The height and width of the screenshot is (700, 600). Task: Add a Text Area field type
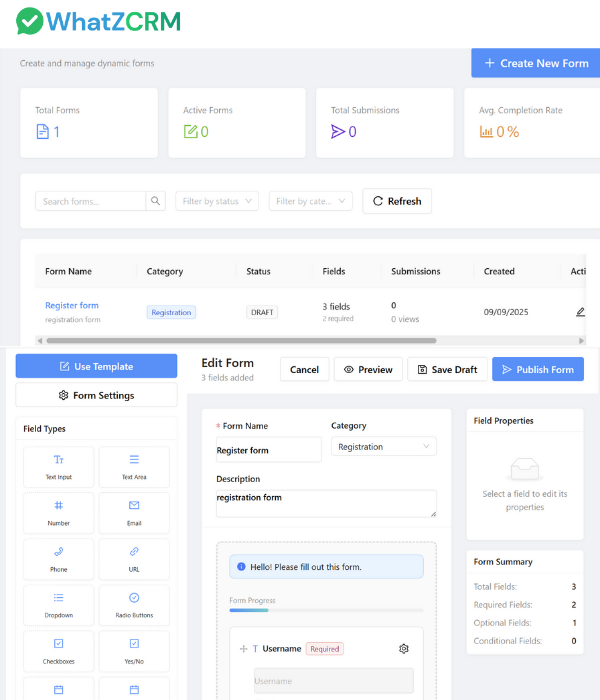(x=134, y=466)
